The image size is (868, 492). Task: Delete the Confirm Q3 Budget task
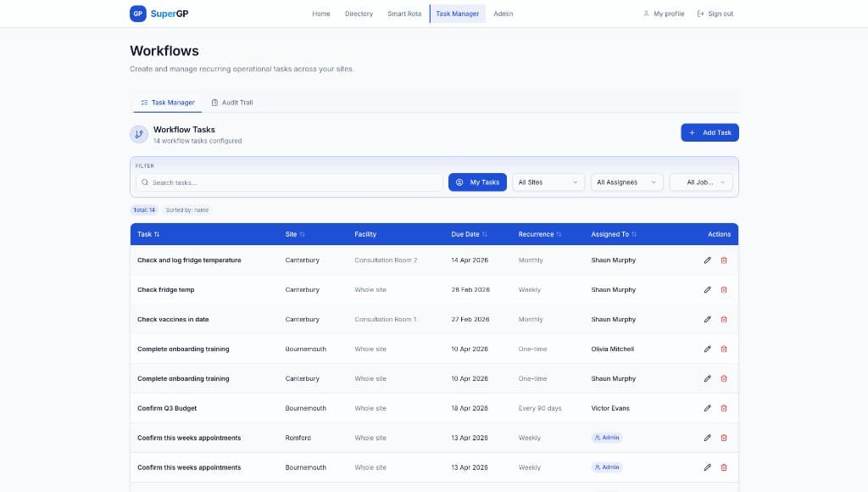click(x=724, y=408)
